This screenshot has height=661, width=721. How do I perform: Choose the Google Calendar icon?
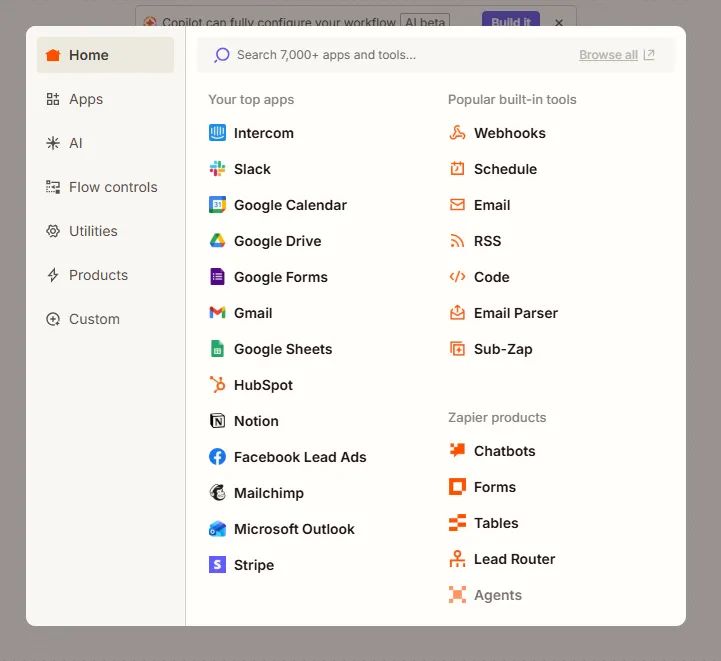tap(217, 205)
